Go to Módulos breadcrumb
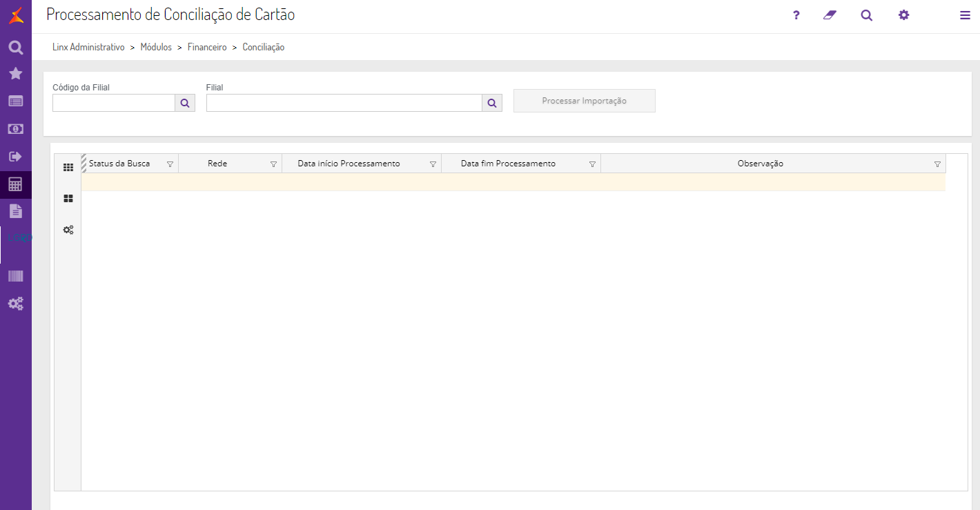The height and width of the screenshot is (510, 980). (156, 48)
